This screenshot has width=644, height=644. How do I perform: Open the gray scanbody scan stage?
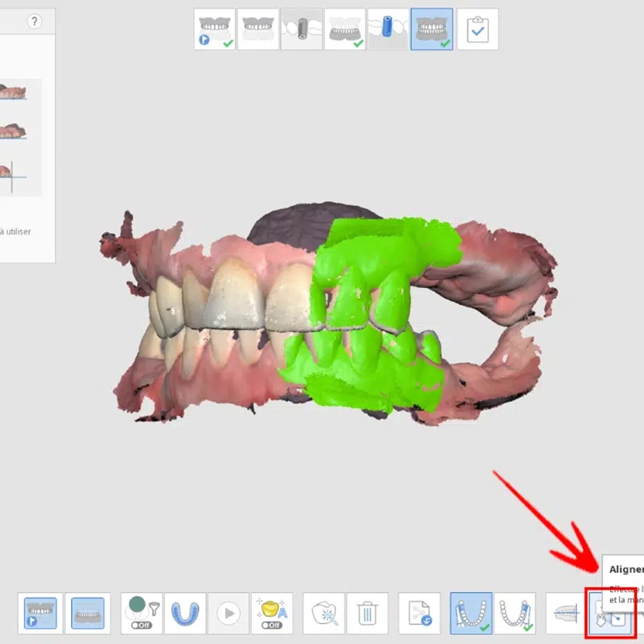(x=301, y=29)
